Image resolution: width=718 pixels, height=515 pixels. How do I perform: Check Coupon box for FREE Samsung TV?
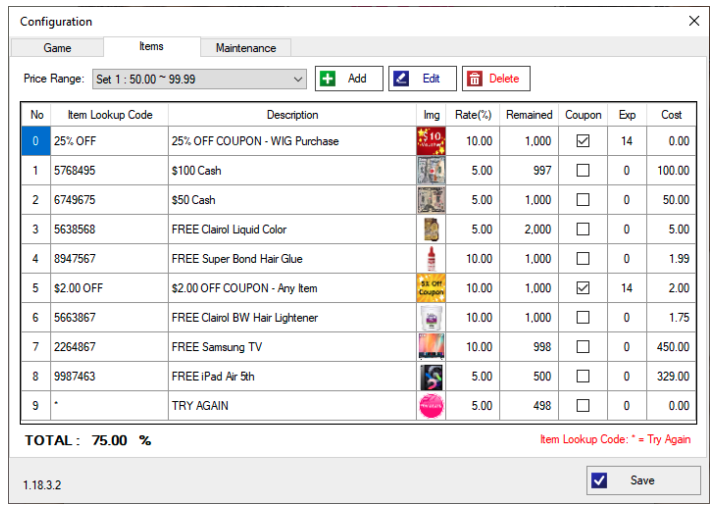click(583, 347)
